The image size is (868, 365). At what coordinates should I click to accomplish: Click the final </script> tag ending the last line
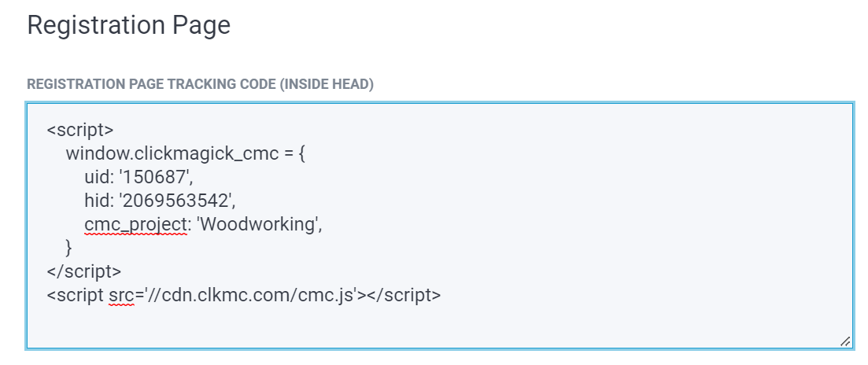pos(402,296)
